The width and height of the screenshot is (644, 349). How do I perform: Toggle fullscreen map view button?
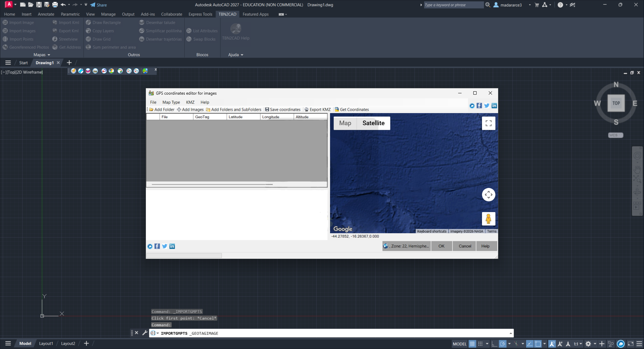click(488, 123)
